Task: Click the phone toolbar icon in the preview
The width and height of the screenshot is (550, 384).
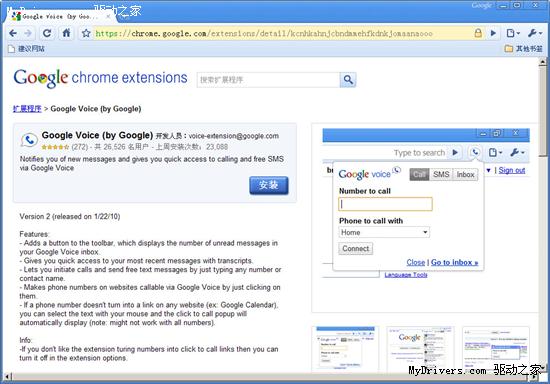Action: [475, 153]
